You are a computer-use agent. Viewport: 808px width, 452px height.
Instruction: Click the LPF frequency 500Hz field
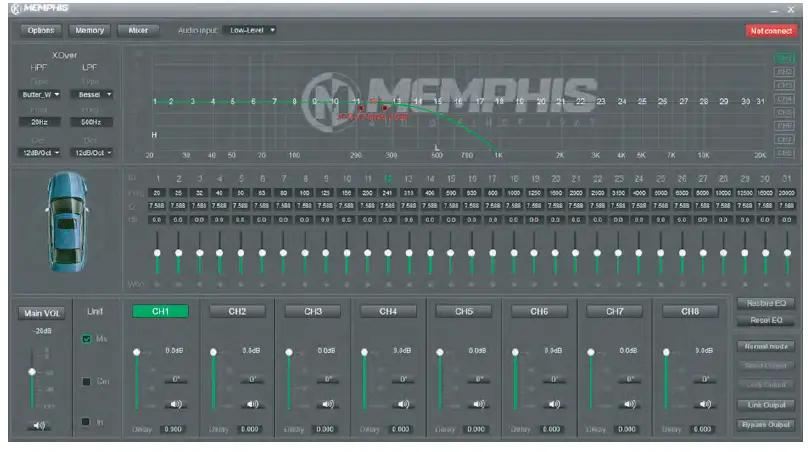[91, 122]
